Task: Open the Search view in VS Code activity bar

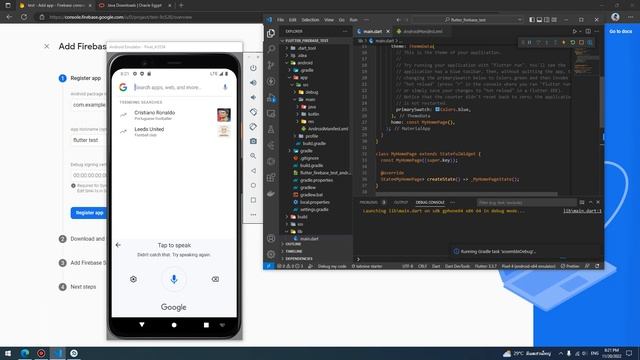Action: pos(271,49)
